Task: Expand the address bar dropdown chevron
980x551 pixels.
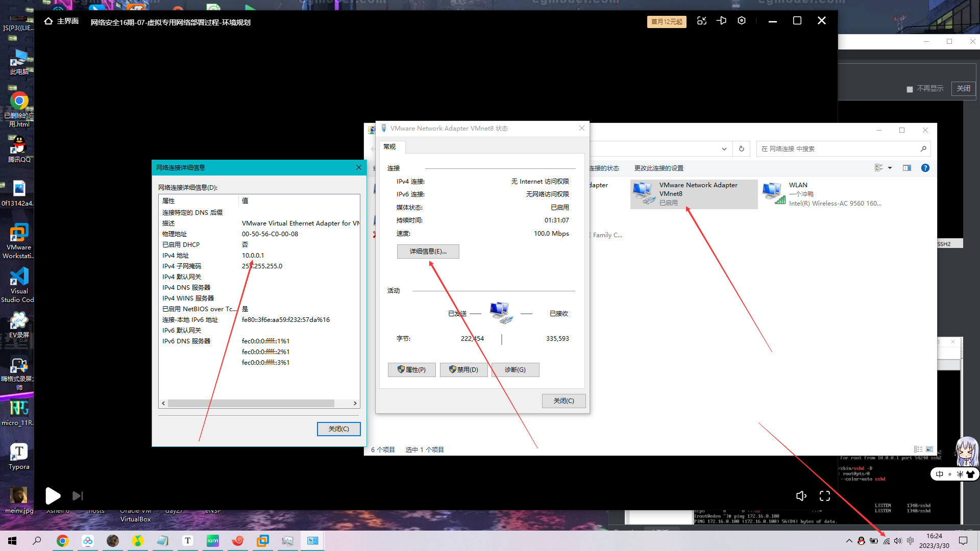Action: [724, 149]
